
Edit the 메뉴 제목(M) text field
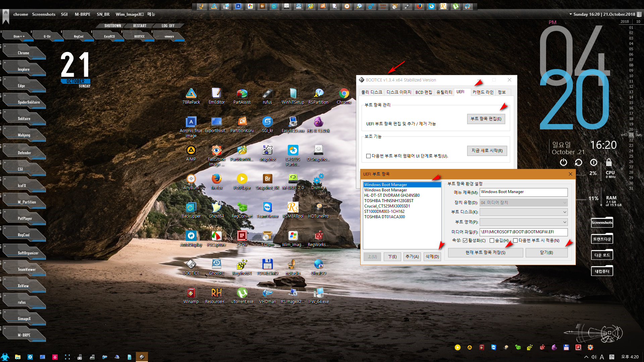coord(524,192)
